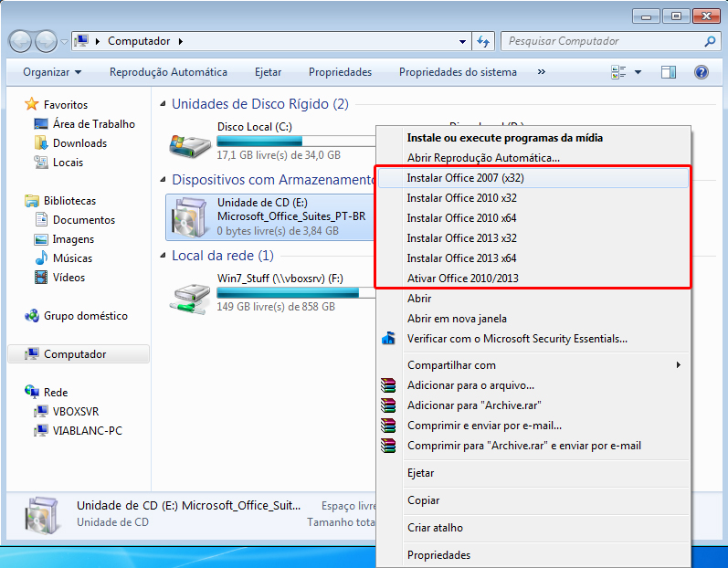This screenshot has width=728, height=568.
Task: Click the Área de Trabalho desktop icon
Action: pyautogui.click(x=41, y=124)
